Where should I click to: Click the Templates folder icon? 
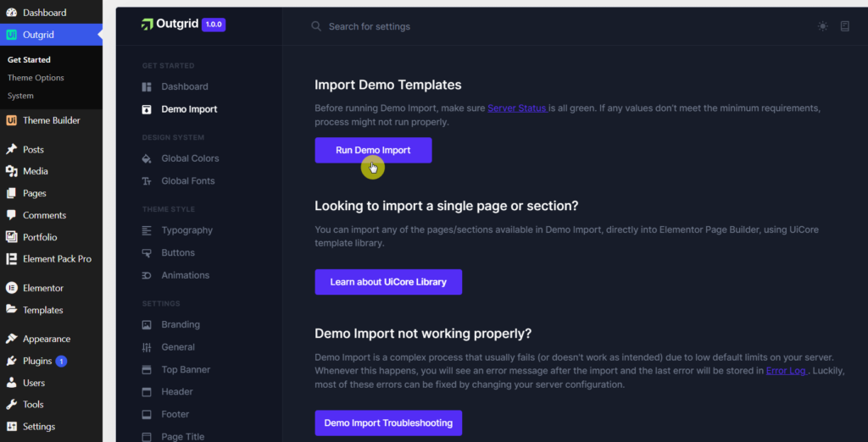pos(11,310)
